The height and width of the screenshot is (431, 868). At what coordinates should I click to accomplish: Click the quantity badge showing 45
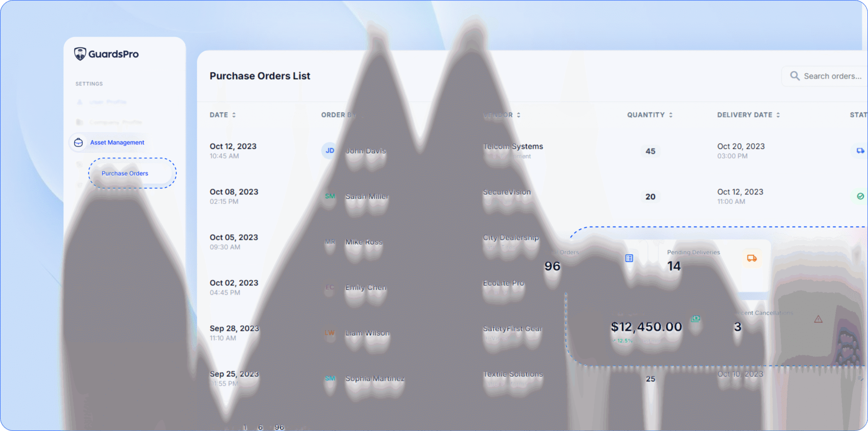click(x=650, y=151)
